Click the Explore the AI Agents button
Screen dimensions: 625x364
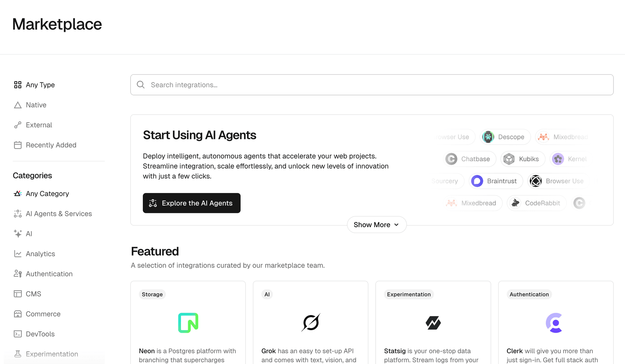tap(191, 203)
